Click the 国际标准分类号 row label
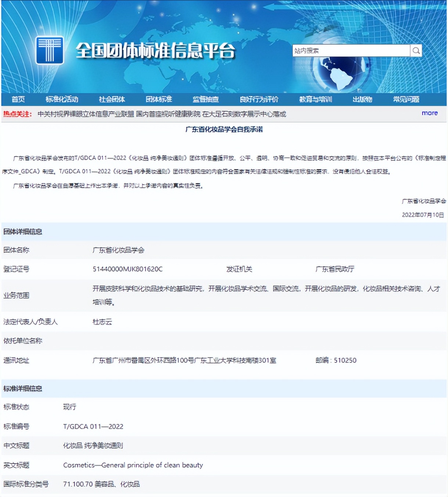Image resolution: width=448 pixels, height=497 pixels. (26, 484)
